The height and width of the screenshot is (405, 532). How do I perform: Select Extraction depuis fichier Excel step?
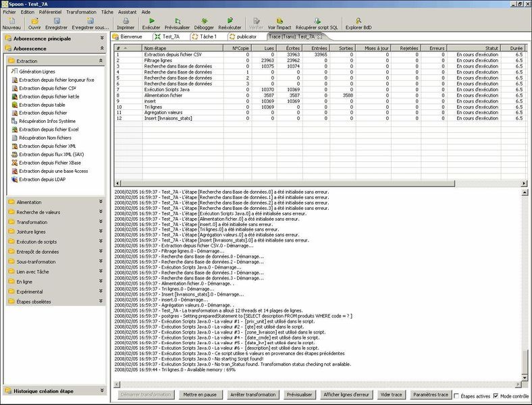(x=49, y=128)
